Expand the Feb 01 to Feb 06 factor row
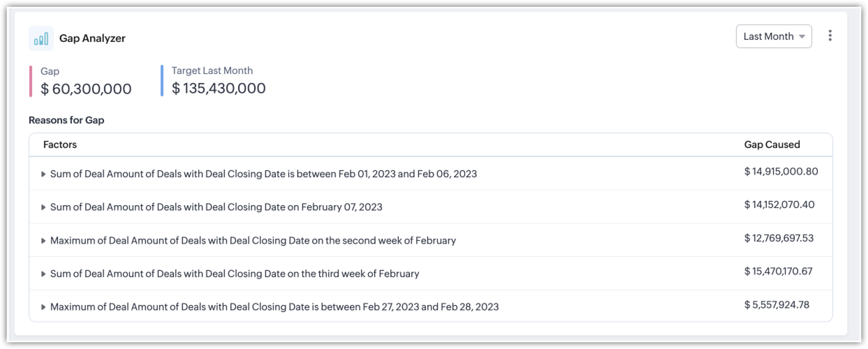 coord(43,174)
